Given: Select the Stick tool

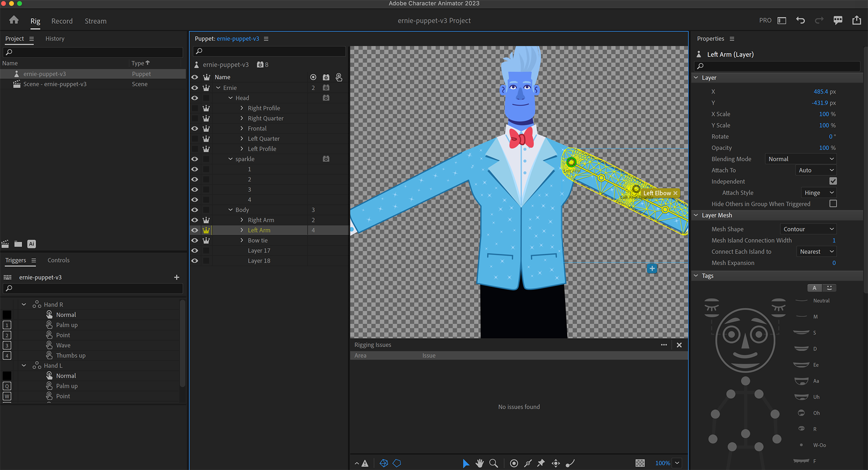Looking at the screenshot, I should [528, 463].
